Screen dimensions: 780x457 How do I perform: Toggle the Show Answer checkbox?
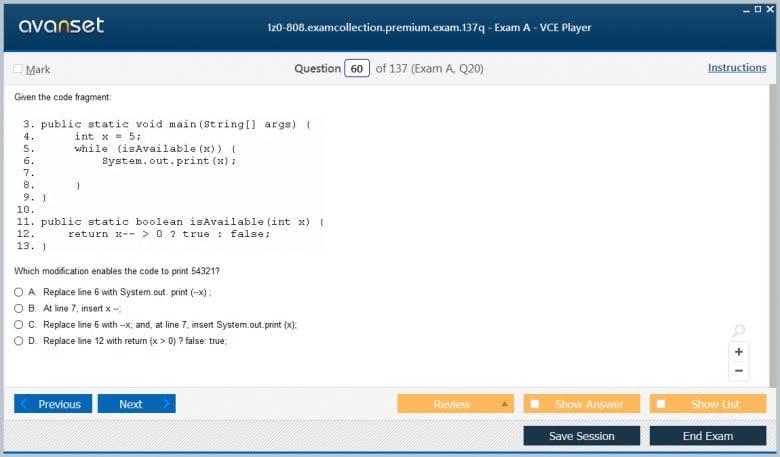pyautogui.click(x=535, y=404)
